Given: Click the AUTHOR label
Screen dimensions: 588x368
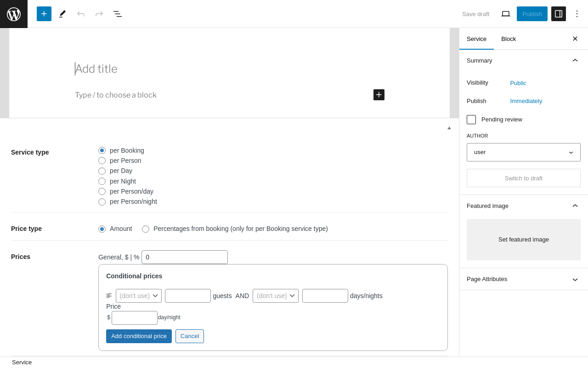Looking at the screenshot, I should pyautogui.click(x=477, y=136).
